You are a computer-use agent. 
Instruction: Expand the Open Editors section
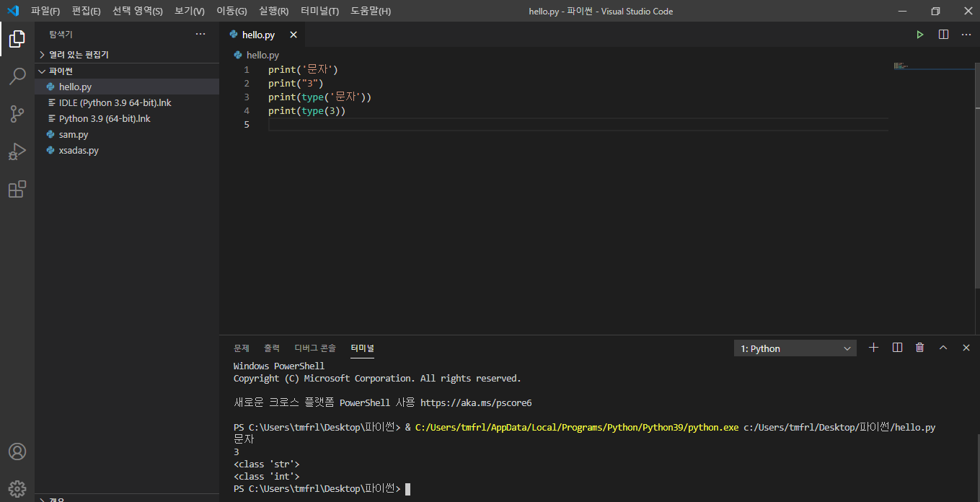pos(127,55)
